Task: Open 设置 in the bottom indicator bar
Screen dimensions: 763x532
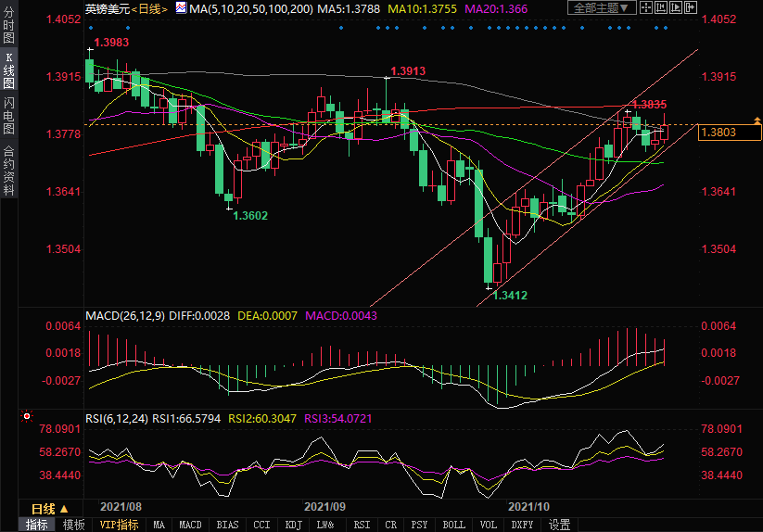Action: click(x=559, y=525)
